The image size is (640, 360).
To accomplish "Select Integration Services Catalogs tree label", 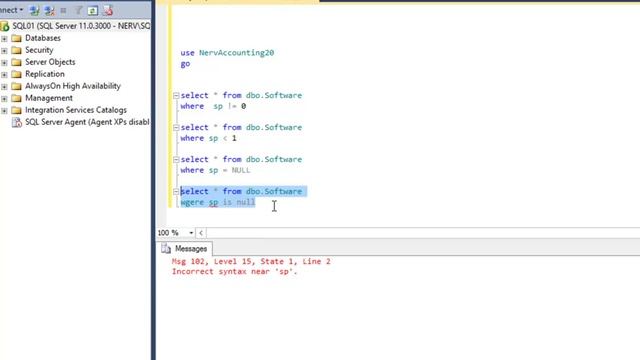I will tap(76, 110).
